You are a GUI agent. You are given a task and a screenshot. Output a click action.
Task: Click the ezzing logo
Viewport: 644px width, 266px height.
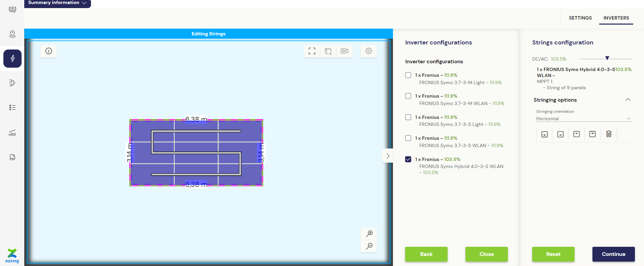(12, 256)
